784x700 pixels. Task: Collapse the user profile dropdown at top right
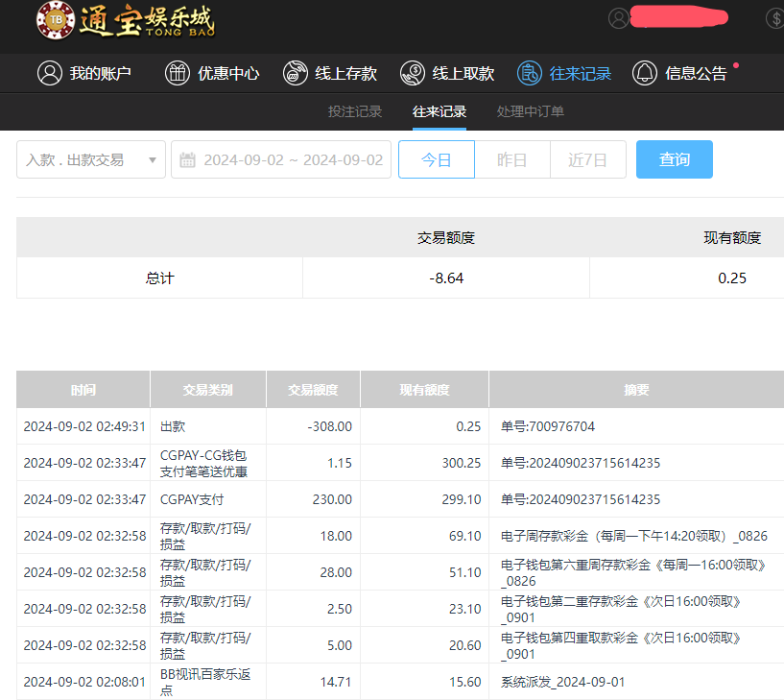click(x=619, y=18)
